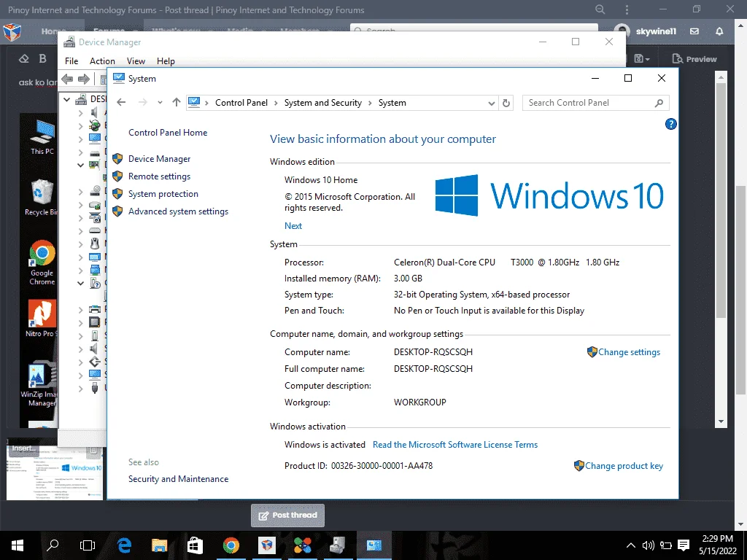This screenshot has width=747, height=560.
Task: Show hidden system tray icons
Action: pos(631,545)
